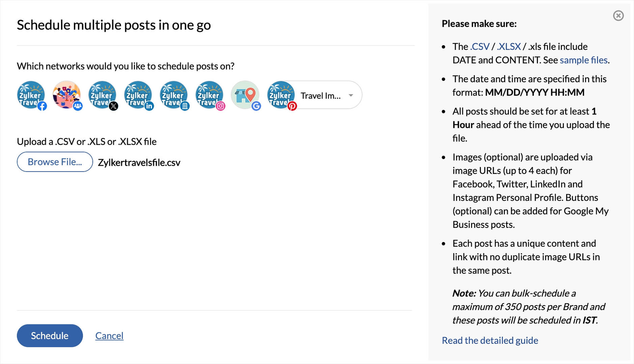Open Read the detailed guide link
Image resolution: width=634 pixels, height=364 pixels.
490,340
